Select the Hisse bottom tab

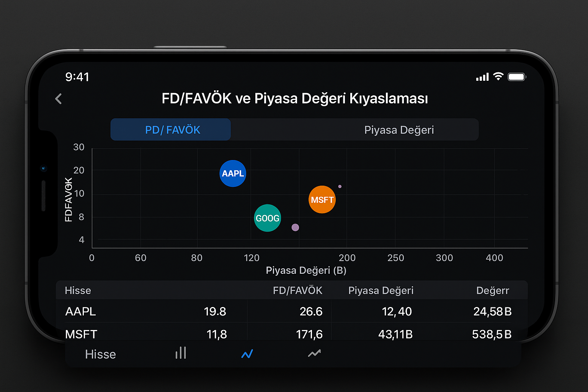(x=100, y=354)
